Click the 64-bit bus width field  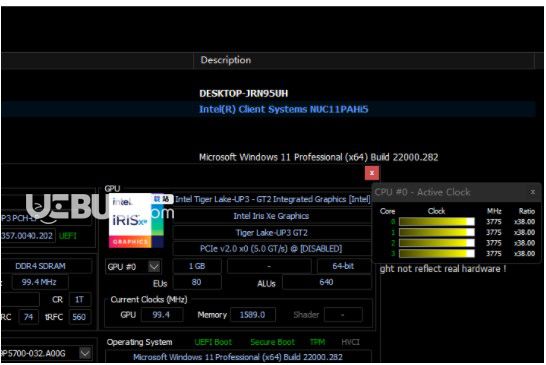click(x=344, y=266)
